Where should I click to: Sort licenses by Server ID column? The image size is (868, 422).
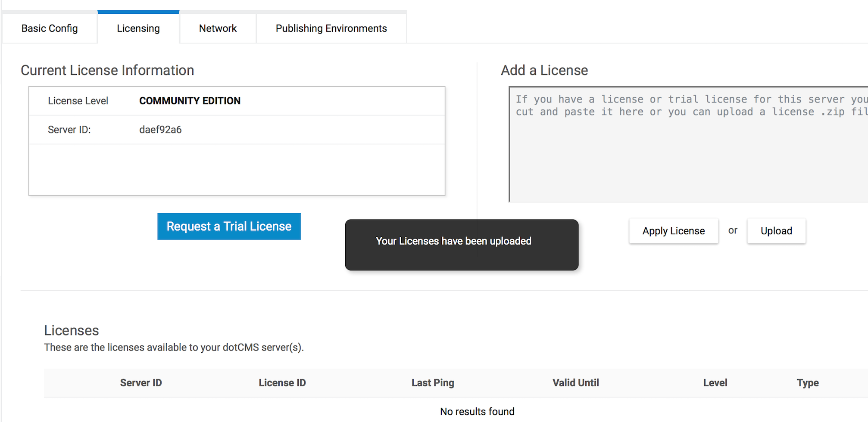click(141, 382)
